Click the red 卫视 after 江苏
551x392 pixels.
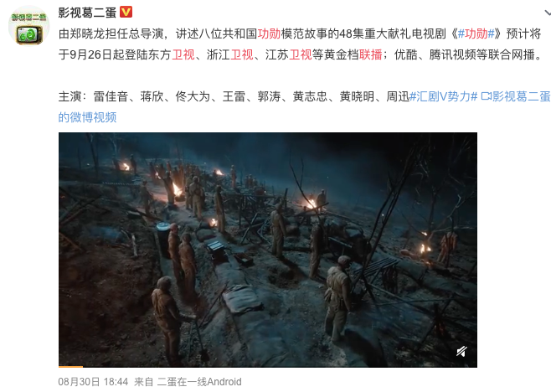click(301, 54)
